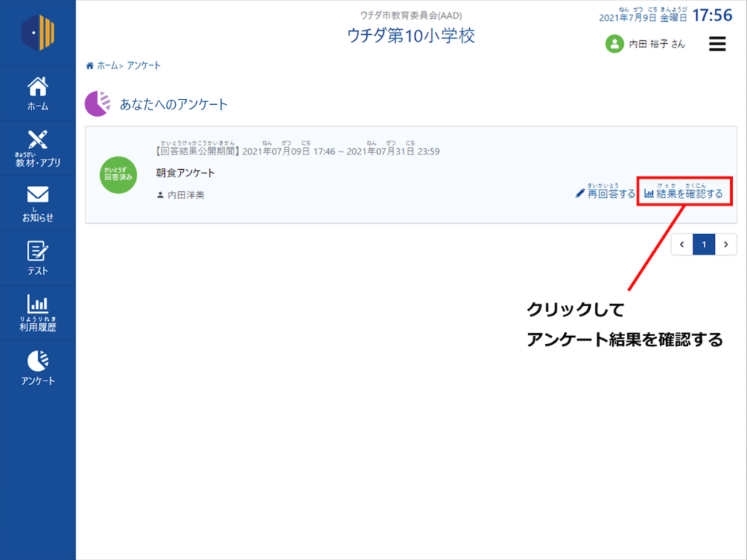Select page 1 in pagination

704,245
